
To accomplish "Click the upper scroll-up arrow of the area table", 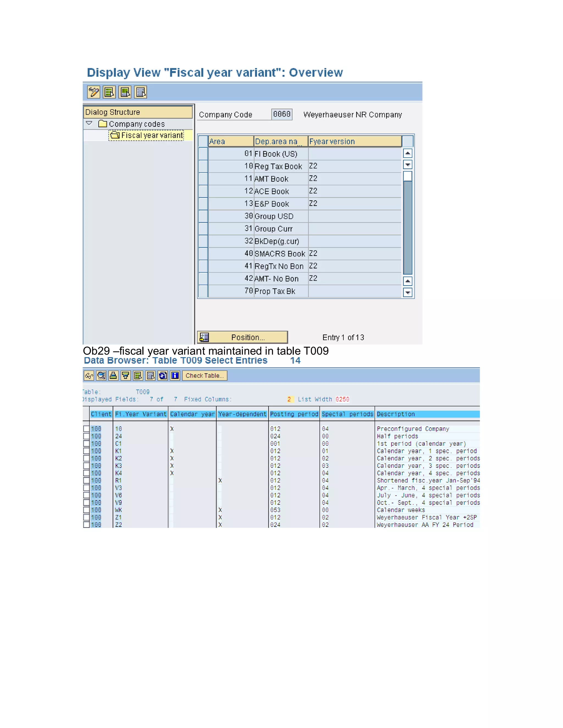I will tap(408, 153).
